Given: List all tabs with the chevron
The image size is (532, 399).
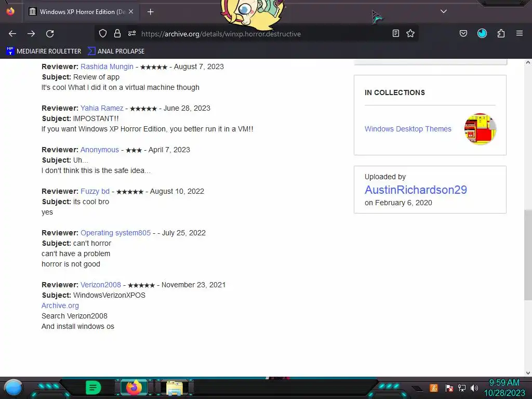Looking at the screenshot, I should 444,11.
